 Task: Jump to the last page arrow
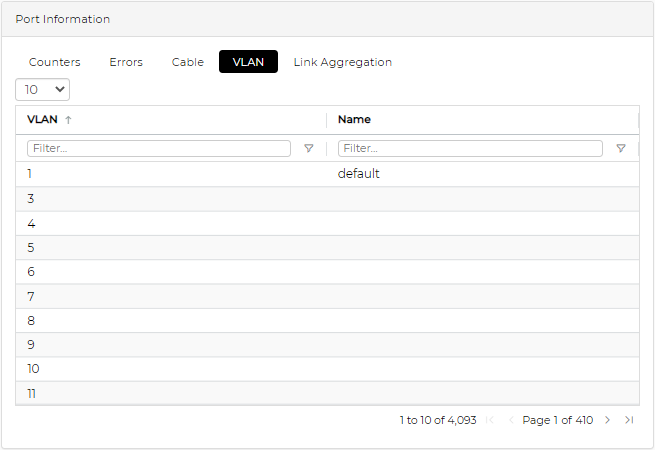pos(628,420)
